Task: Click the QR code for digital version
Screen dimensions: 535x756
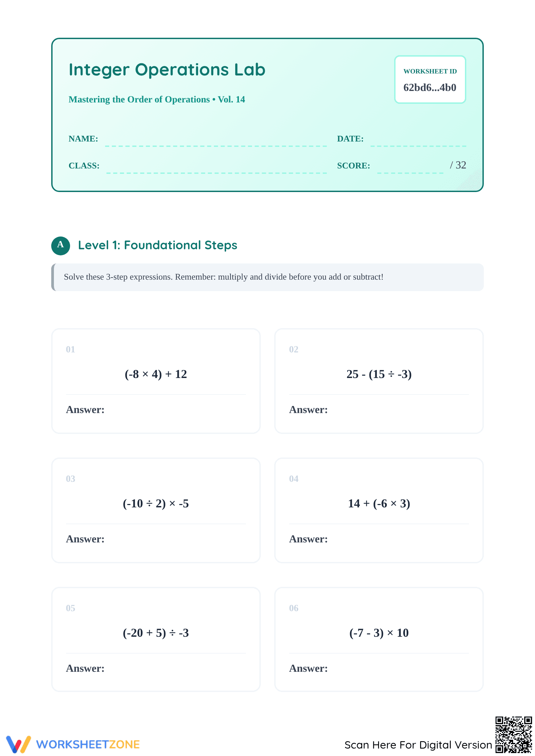Action: 513,734
